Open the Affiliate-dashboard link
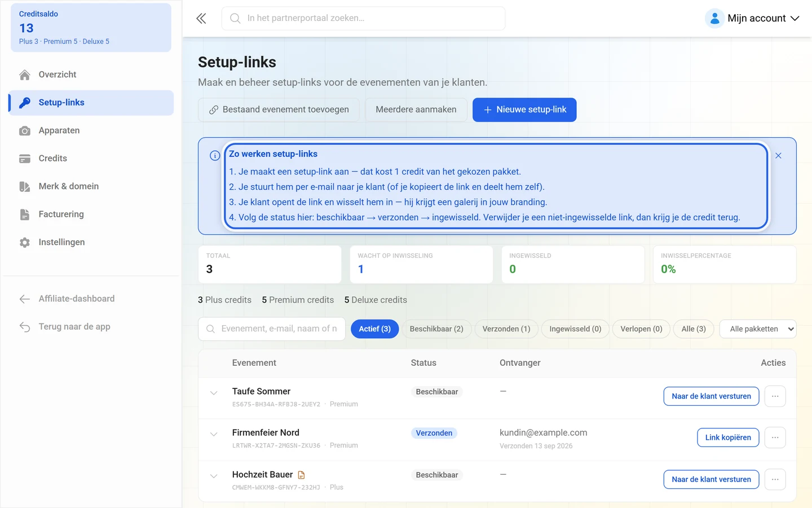 (91, 299)
